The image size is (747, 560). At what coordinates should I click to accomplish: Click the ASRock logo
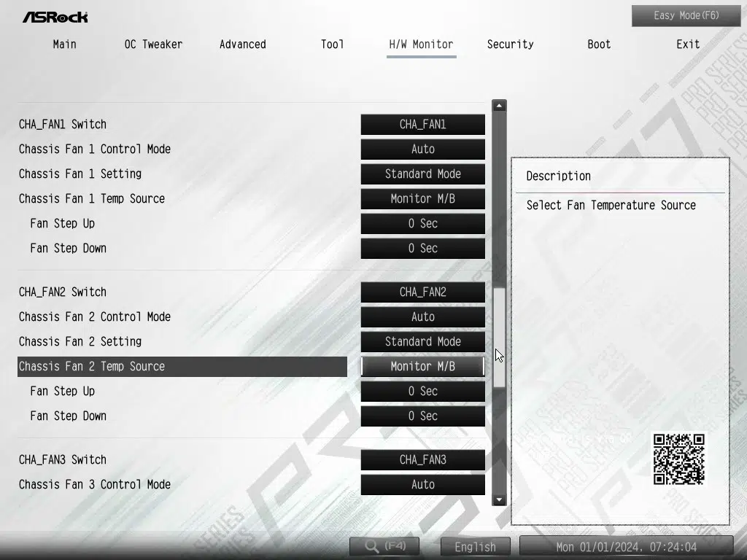click(x=55, y=16)
